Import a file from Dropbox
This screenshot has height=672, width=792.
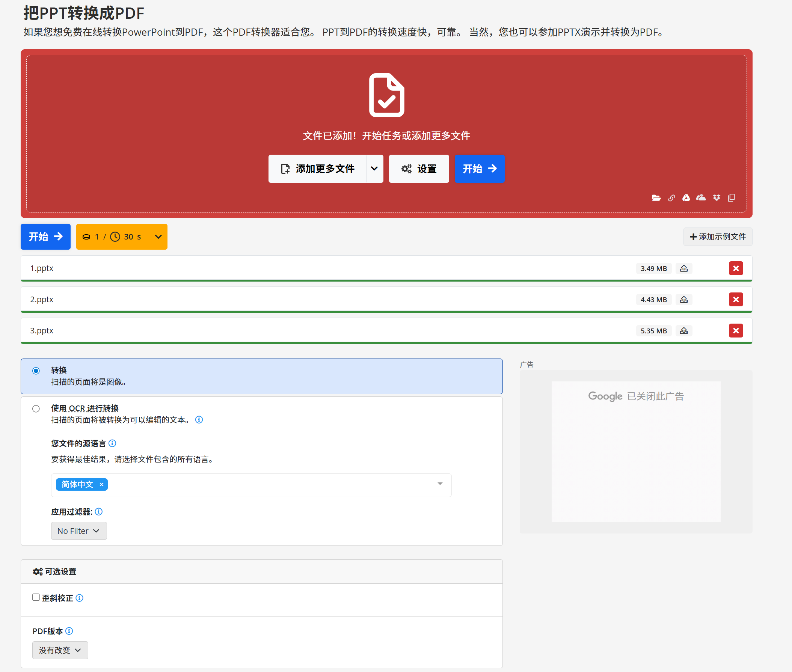click(x=716, y=198)
